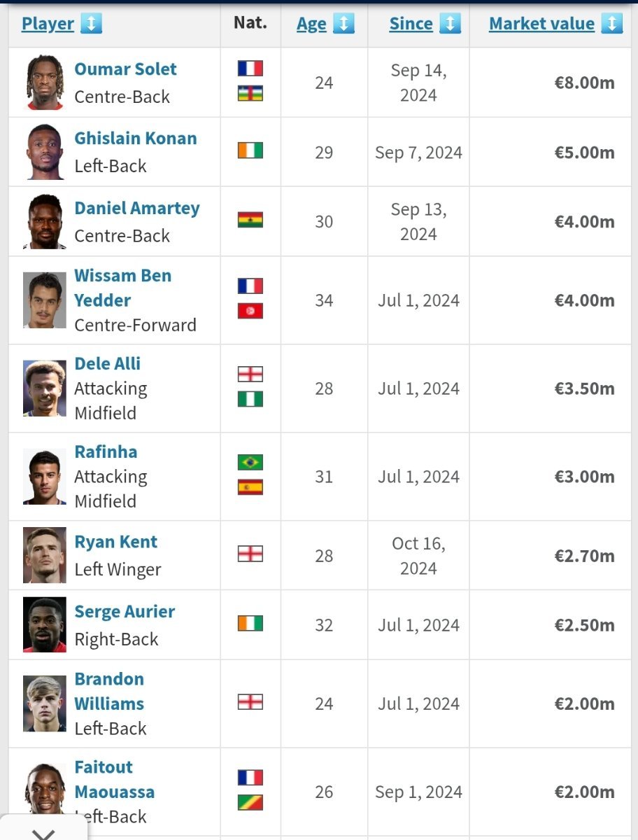Click Brandon Williams' portrait photo

pyautogui.click(x=45, y=703)
